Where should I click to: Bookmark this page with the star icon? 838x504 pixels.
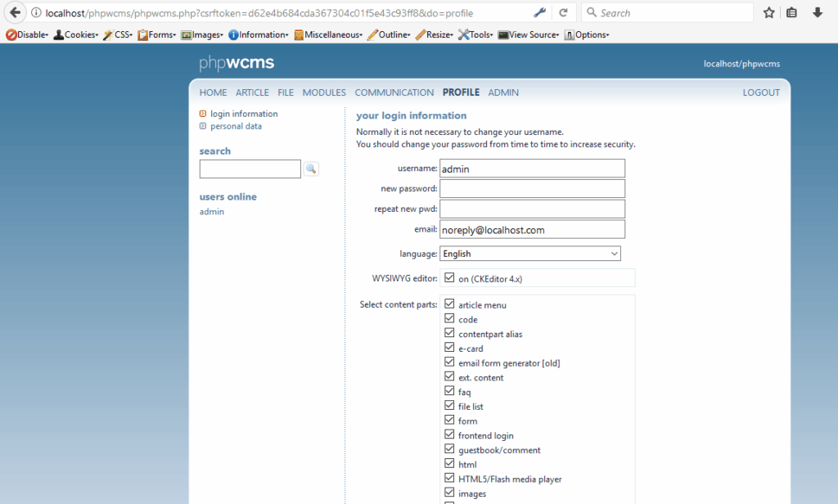click(x=768, y=13)
